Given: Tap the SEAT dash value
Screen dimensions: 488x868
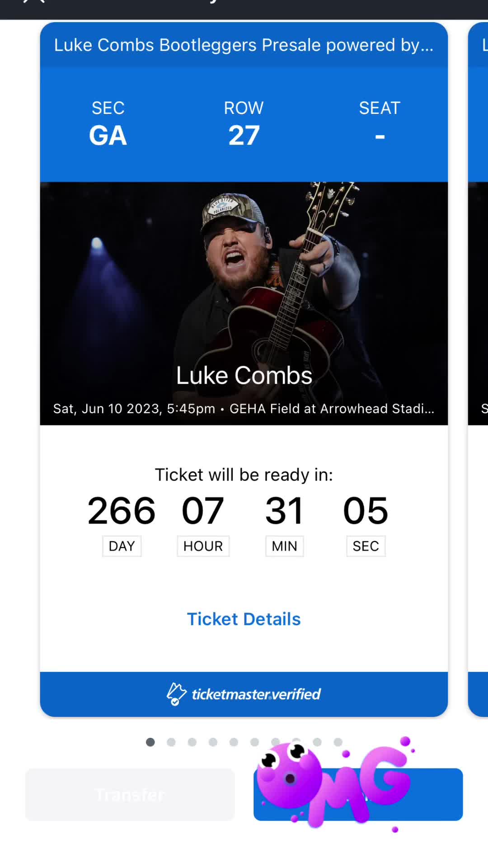Looking at the screenshot, I should (x=380, y=136).
